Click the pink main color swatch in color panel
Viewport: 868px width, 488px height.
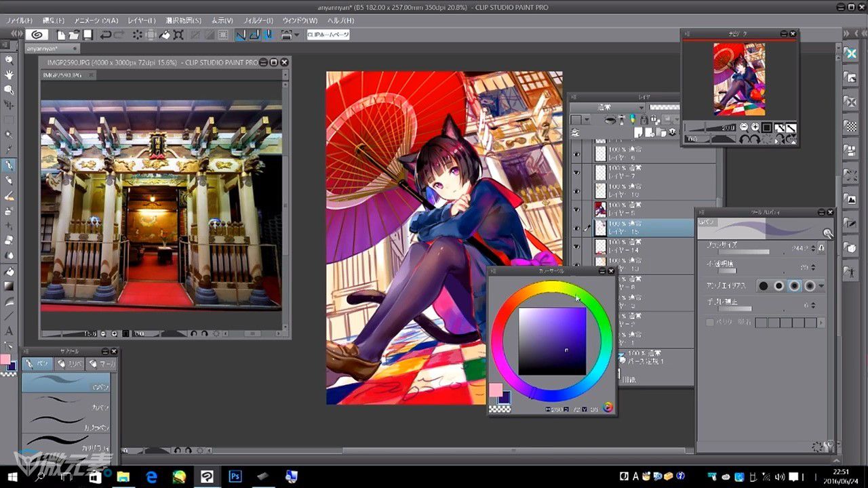pyautogui.click(x=496, y=390)
